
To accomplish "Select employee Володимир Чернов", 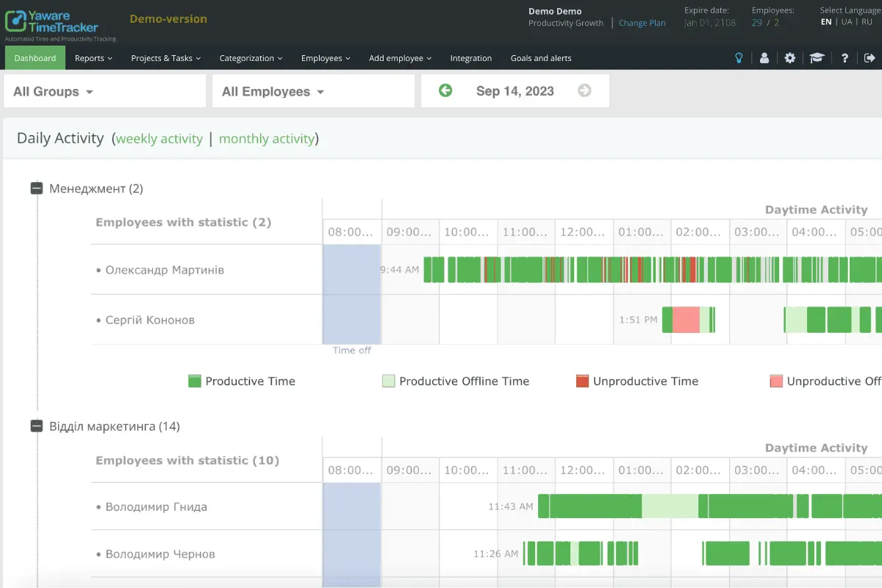I will pyautogui.click(x=160, y=554).
